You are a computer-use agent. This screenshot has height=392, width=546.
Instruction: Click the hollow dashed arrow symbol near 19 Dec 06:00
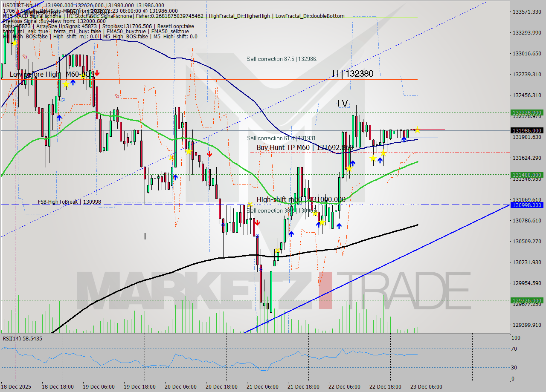pos(62,100)
